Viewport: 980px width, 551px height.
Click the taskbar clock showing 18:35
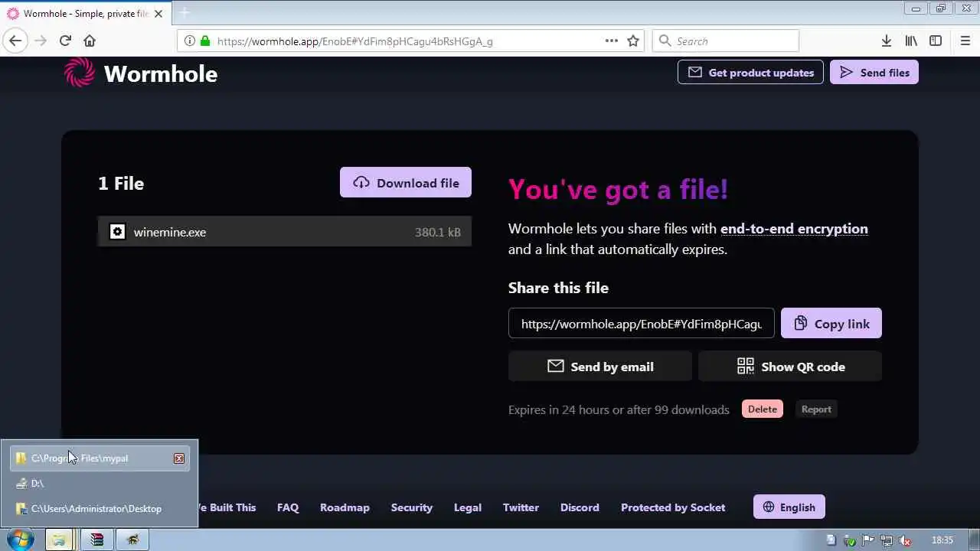point(942,540)
